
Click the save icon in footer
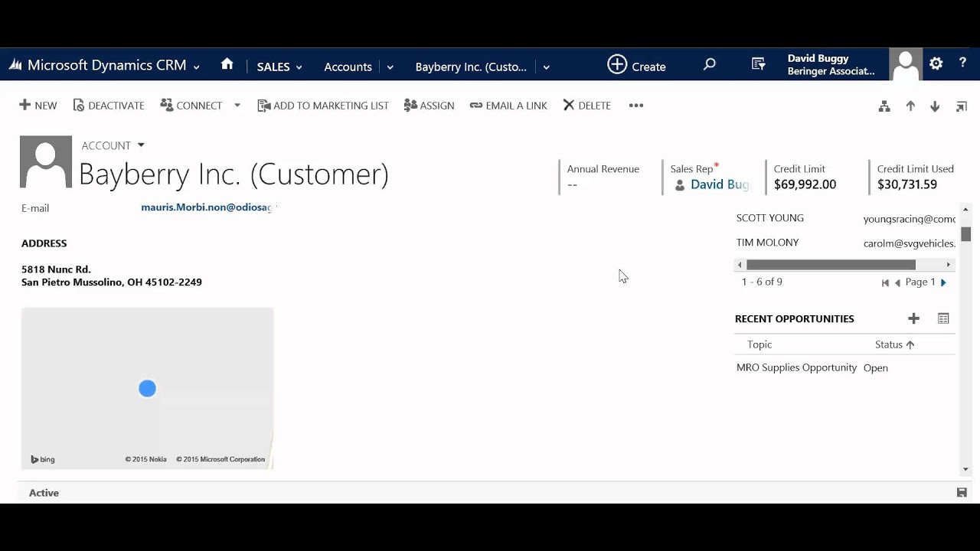(x=962, y=493)
